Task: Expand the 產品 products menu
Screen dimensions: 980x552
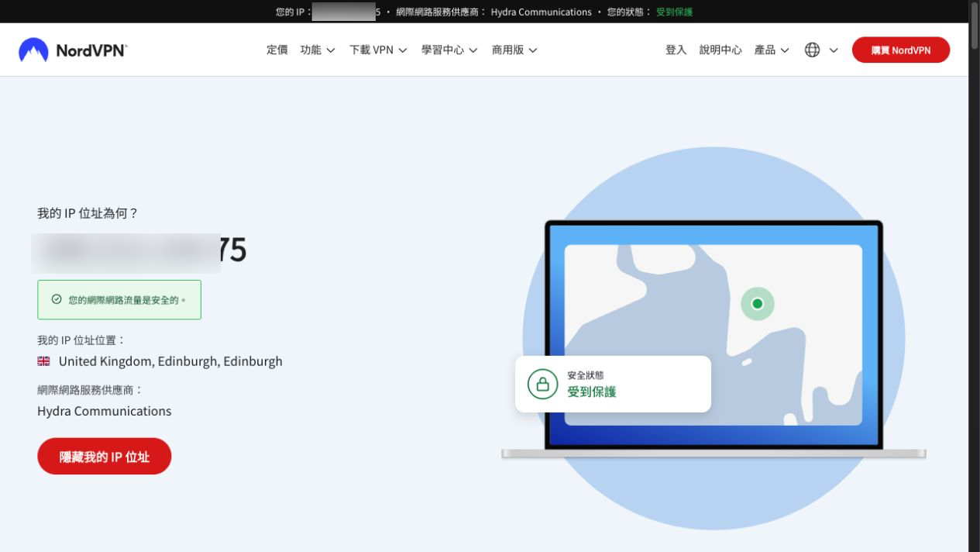Action: (x=772, y=50)
